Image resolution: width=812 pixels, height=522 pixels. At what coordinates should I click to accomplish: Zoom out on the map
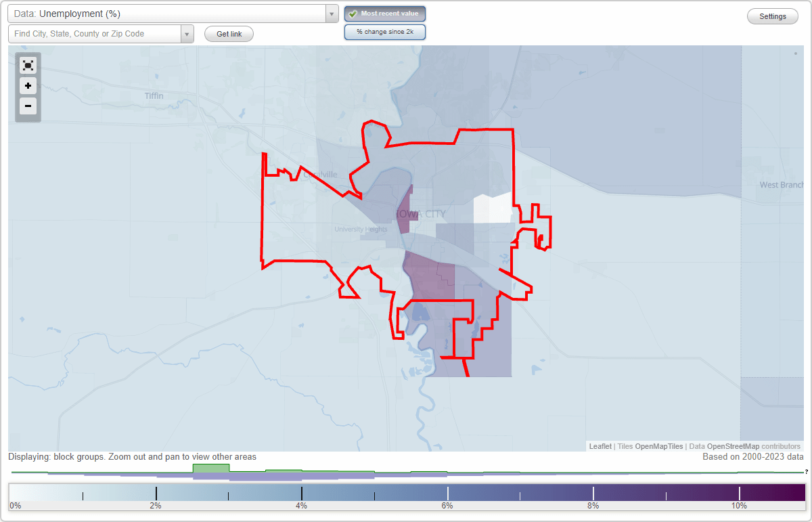pos(28,106)
